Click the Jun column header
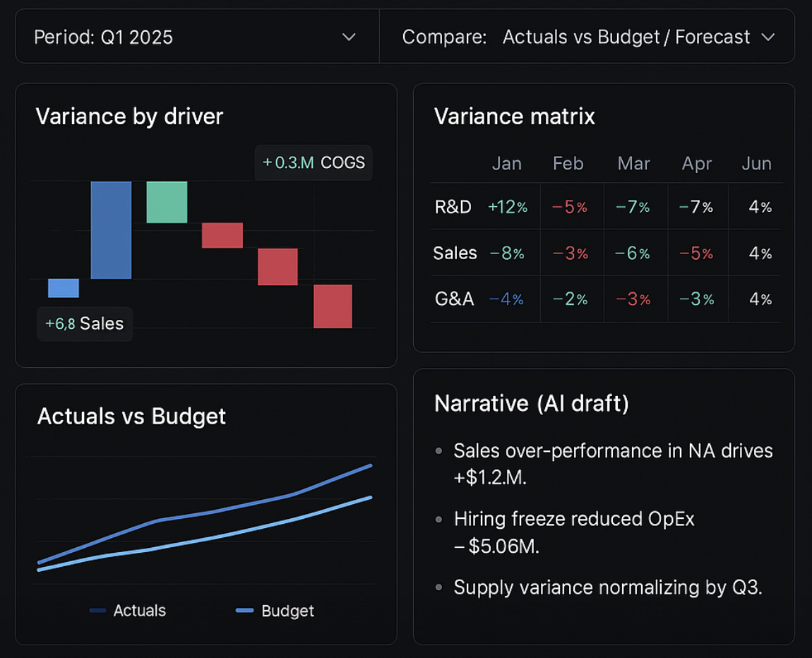Image resolution: width=812 pixels, height=658 pixels. coord(756,164)
